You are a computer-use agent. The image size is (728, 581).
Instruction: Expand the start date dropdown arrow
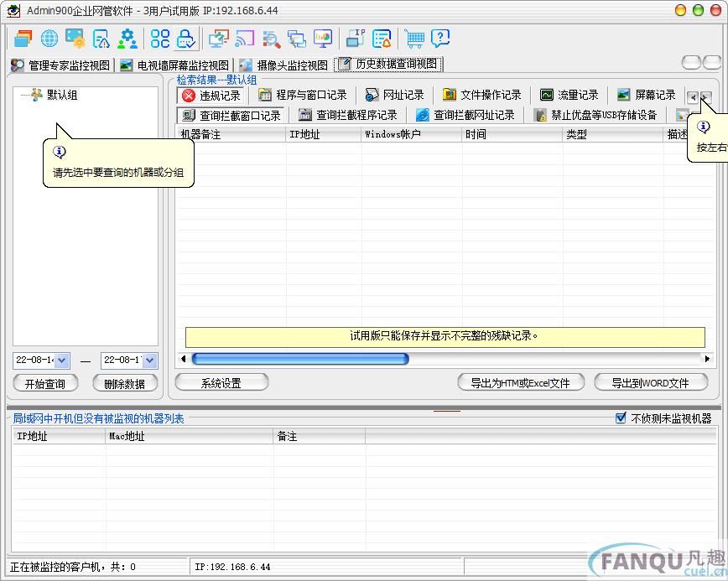pos(63,361)
